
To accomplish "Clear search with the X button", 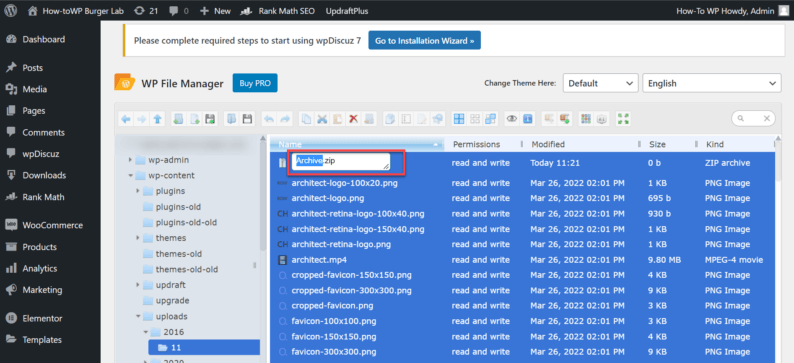I will [x=767, y=118].
